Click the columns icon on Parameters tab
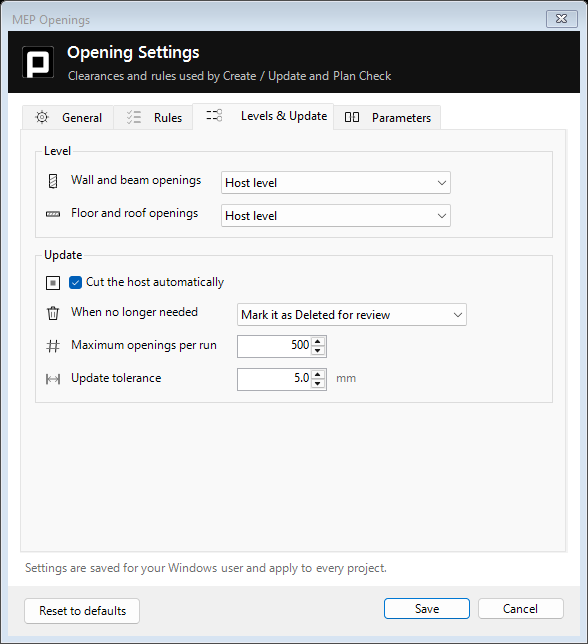This screenshot has height=644, width=588. tap(352, 117)
